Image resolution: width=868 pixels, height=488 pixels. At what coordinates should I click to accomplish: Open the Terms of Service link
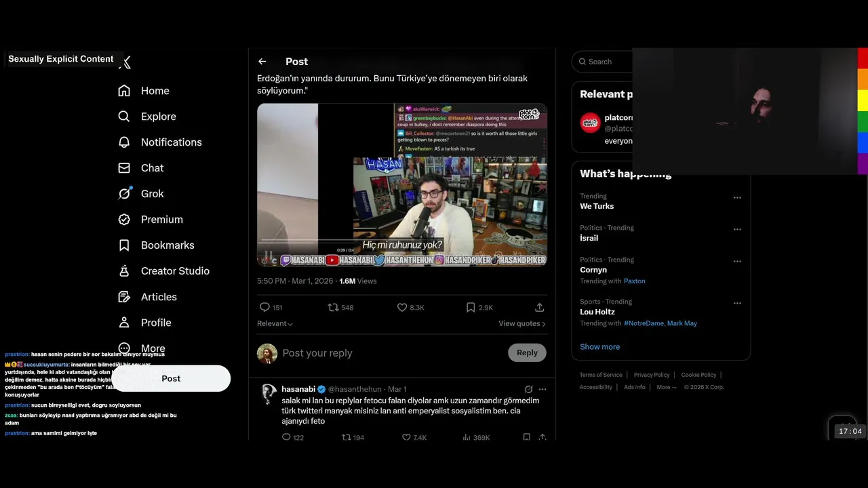[601, 375]
